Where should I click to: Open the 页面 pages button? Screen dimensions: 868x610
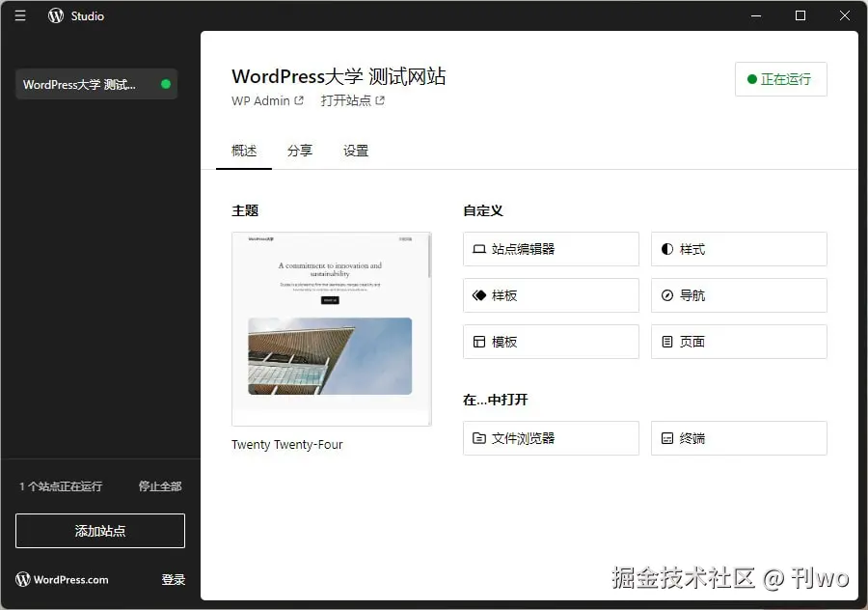tap(739, 342)
